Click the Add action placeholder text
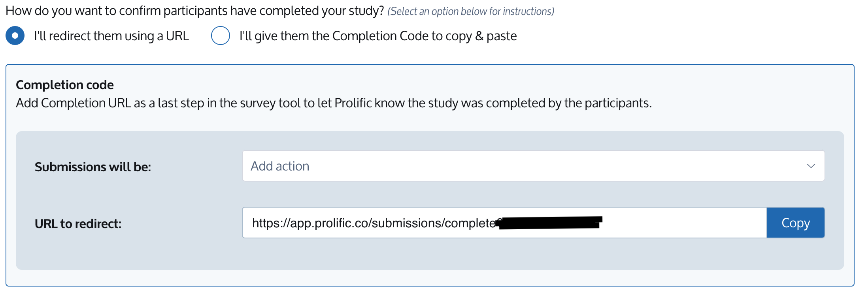Screen dimensions: 868x296 tap(280, 166)
